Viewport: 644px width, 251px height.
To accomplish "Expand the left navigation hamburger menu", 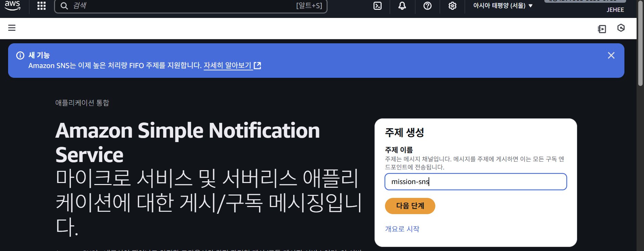I will click(12, 28).
